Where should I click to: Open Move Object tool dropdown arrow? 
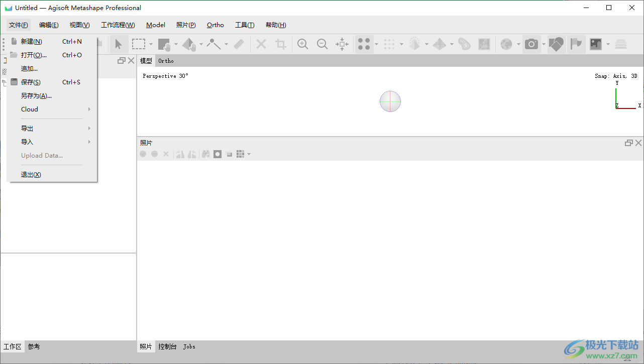(201, 44)
